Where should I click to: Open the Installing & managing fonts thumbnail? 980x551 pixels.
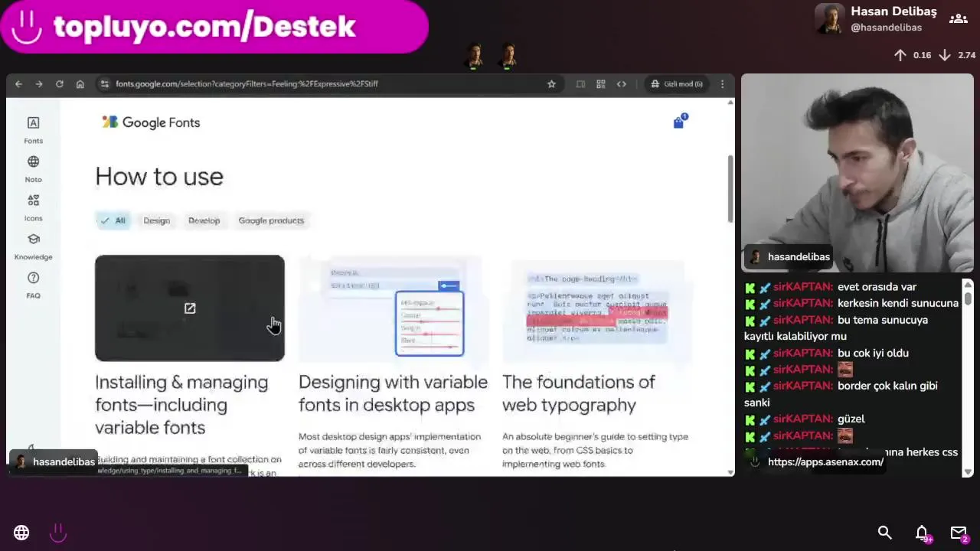coord(190,308)
